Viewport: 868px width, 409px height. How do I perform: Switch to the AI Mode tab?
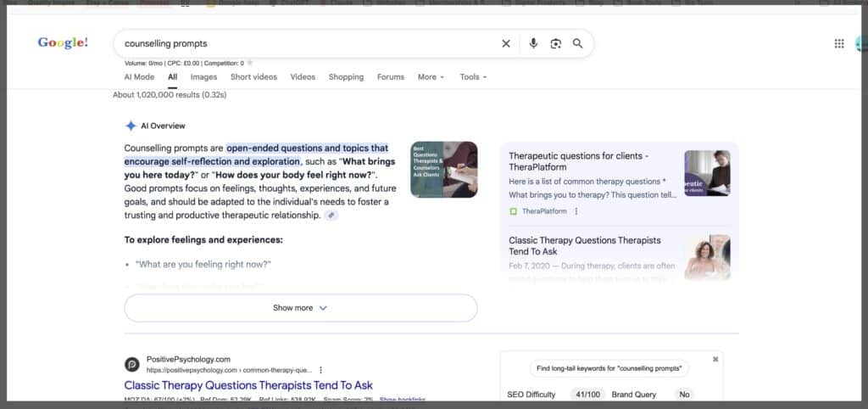tap(139, 77)
